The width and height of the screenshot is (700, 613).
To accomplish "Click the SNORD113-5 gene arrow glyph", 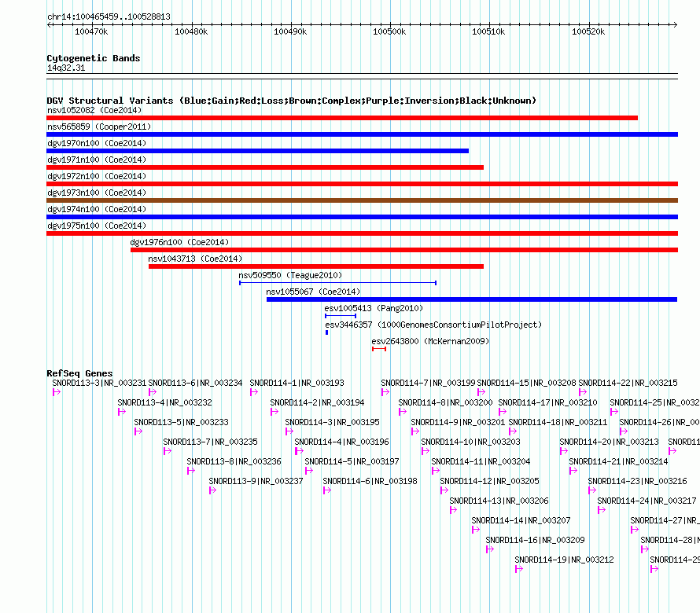I will [x=138, y=431].
